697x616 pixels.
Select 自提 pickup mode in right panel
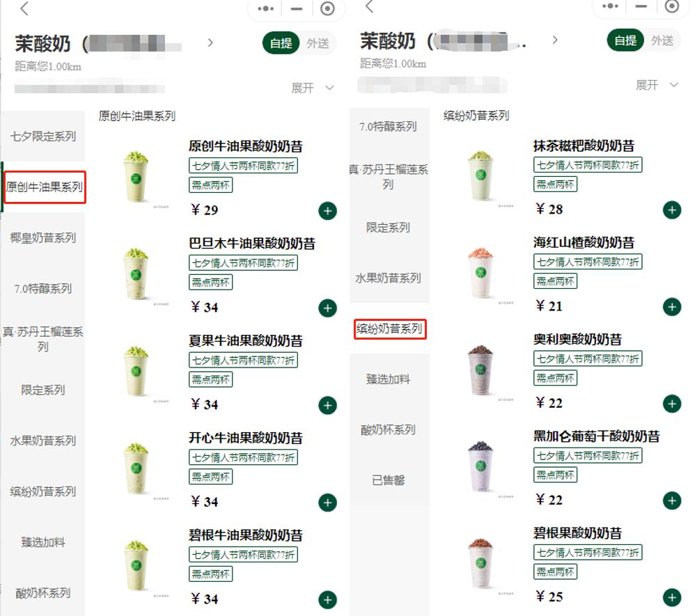[x=625, y=40]
